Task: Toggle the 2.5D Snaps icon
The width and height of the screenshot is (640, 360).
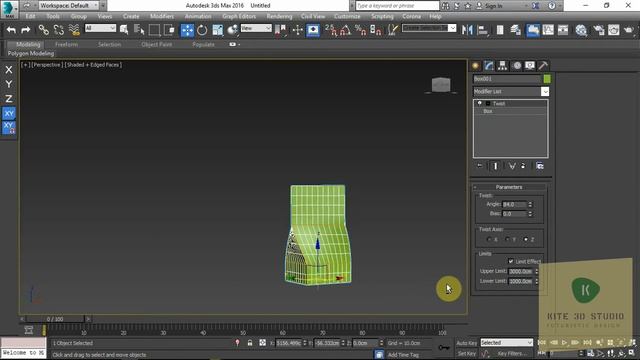Action: (331, 30)
